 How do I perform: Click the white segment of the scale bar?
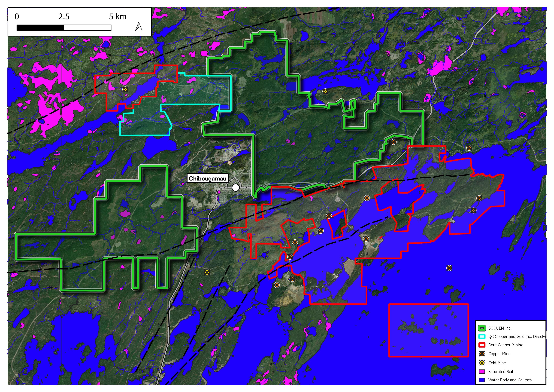pos(88,28)
